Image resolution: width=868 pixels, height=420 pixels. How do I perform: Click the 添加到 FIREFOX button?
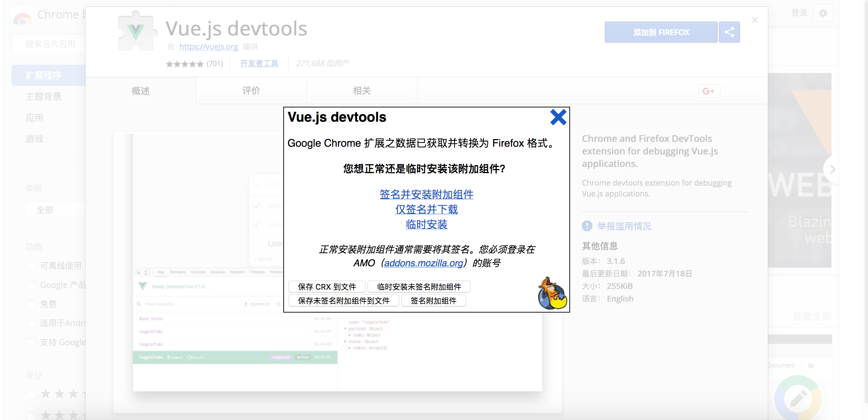(661, 32)
